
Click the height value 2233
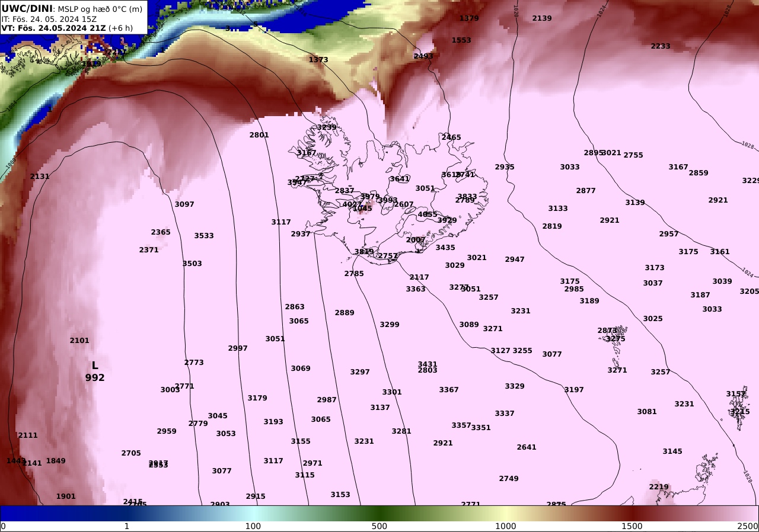point(661,46)
